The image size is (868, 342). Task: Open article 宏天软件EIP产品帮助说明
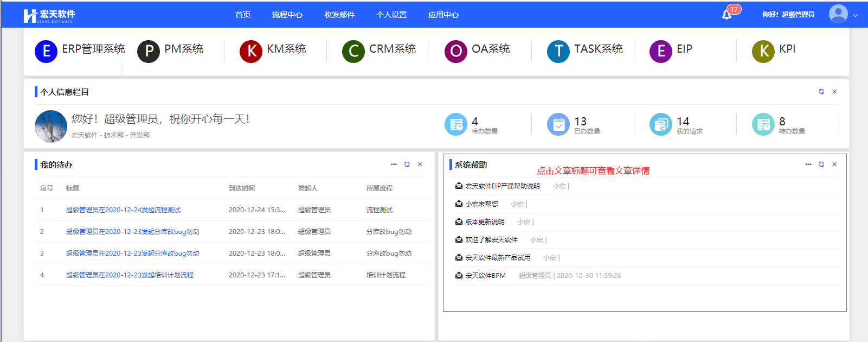[x=502, y=186]
